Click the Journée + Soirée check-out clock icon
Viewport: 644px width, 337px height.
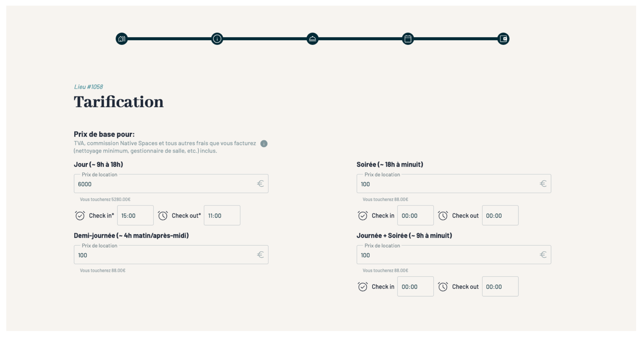coord(443,287)
